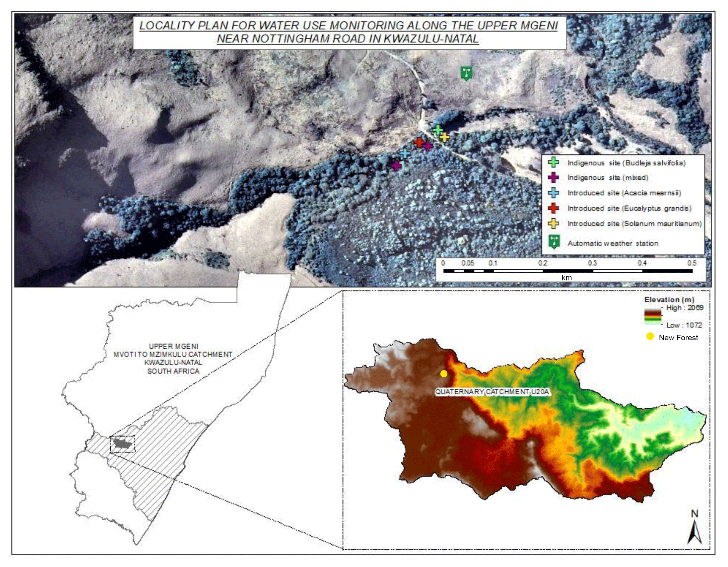
Task: Click the purple mixed indigenous legend cross
Action: click(553, 177)
